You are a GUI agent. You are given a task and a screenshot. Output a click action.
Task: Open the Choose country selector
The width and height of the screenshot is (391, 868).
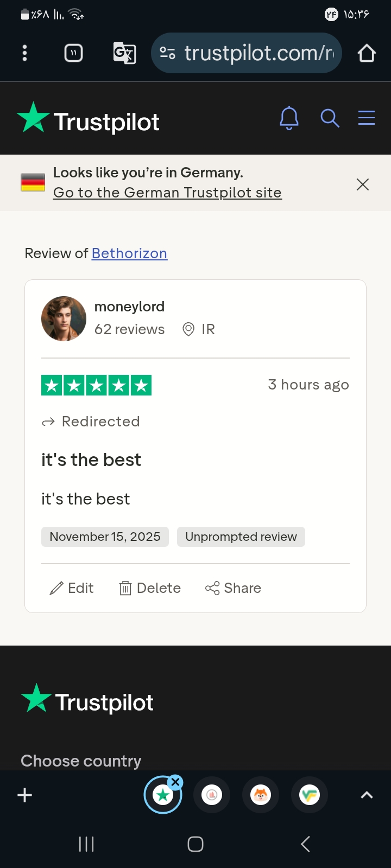81,761
